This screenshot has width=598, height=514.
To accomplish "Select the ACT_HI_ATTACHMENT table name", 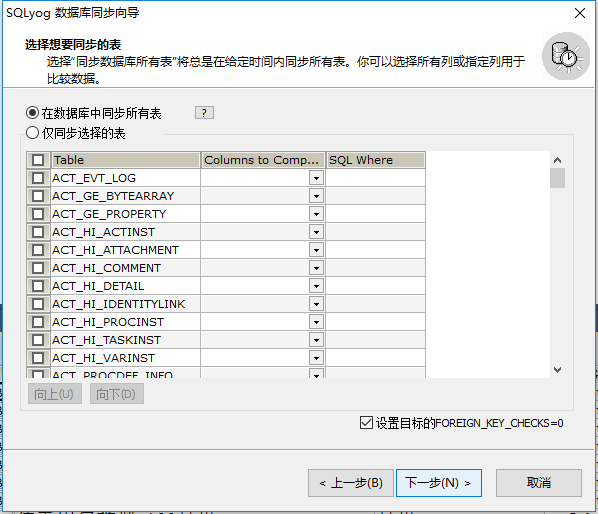I will click(x=116, y=250).
